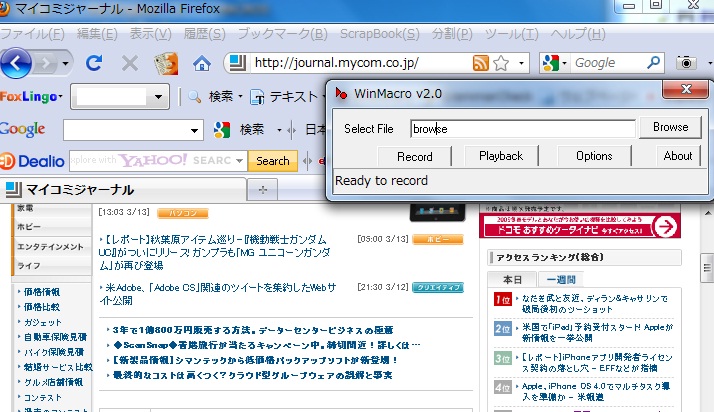Subscribe via the RSS feed icon

click(480, 63)
